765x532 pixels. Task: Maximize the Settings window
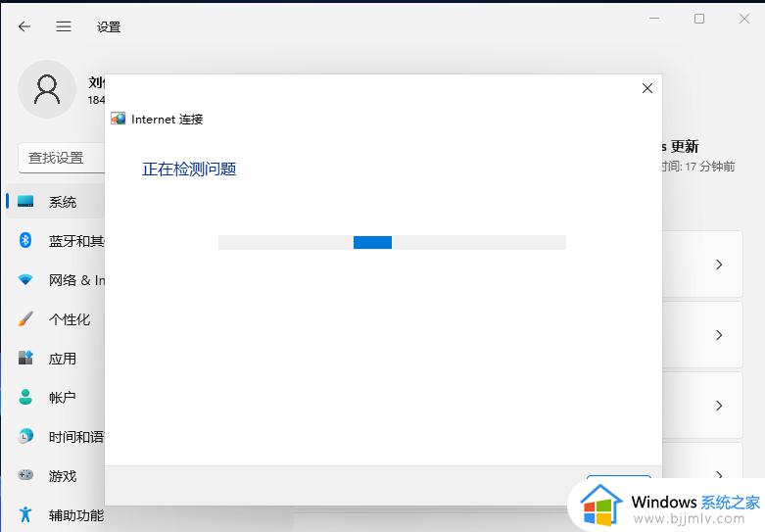coord(699,19)
